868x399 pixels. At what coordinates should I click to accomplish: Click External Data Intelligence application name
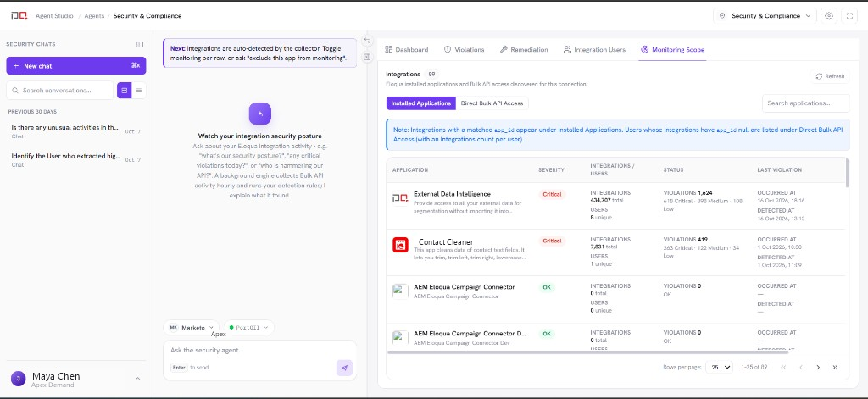453,194
